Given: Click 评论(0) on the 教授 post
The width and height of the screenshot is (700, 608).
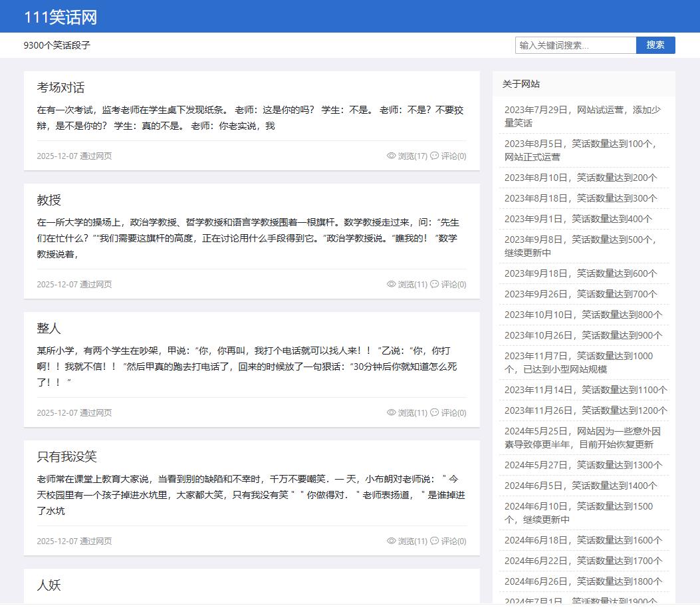Looking at the screenshot, I should coord(453,285).
